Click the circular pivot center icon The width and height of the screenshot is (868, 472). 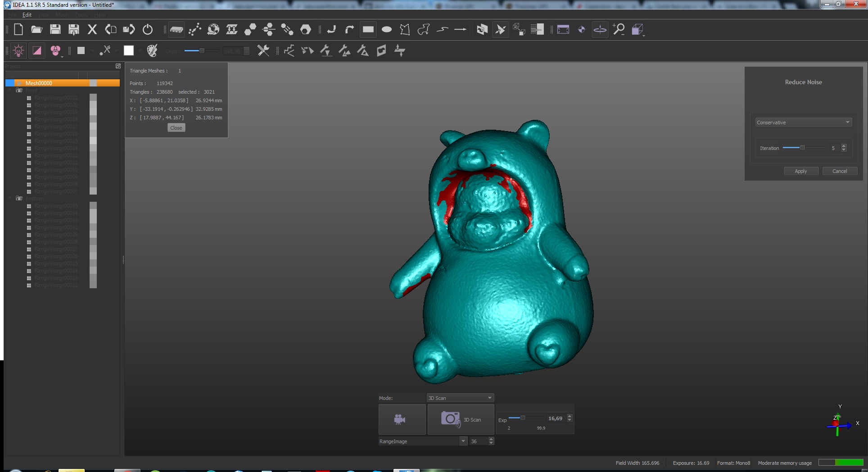(x=582, y=30)
